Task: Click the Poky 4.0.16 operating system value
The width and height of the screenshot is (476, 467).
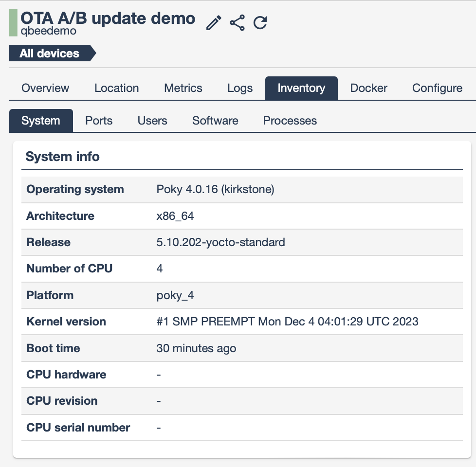Action: [215, 189]
